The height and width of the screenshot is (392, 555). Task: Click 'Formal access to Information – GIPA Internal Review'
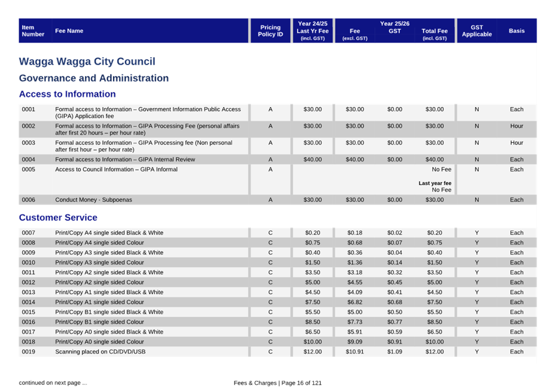pyautogui.click(x=125, y=160)
